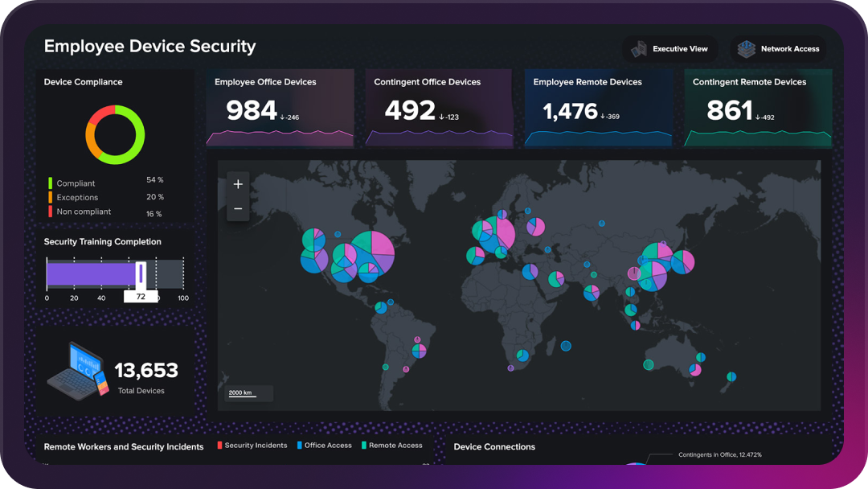Viewport: 868px width, 489px height.
Task: Click the Contingents in Office slice label
Action: 722,454
